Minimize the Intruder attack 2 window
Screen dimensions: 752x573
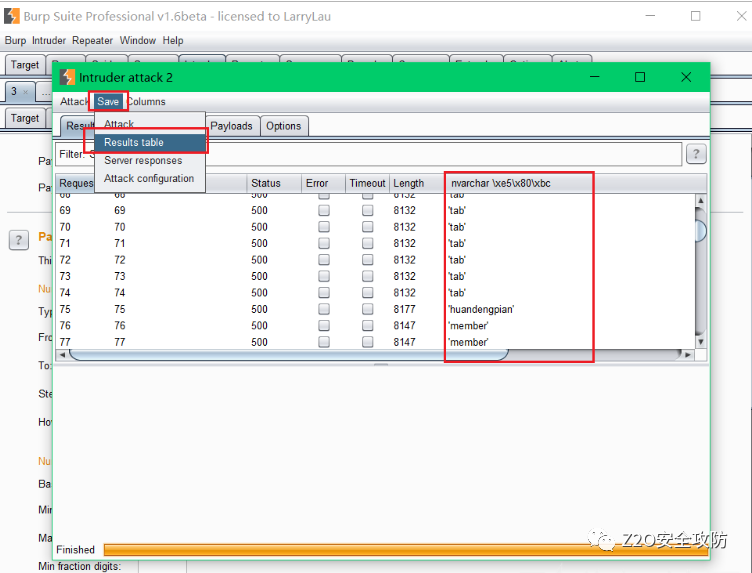595,77
